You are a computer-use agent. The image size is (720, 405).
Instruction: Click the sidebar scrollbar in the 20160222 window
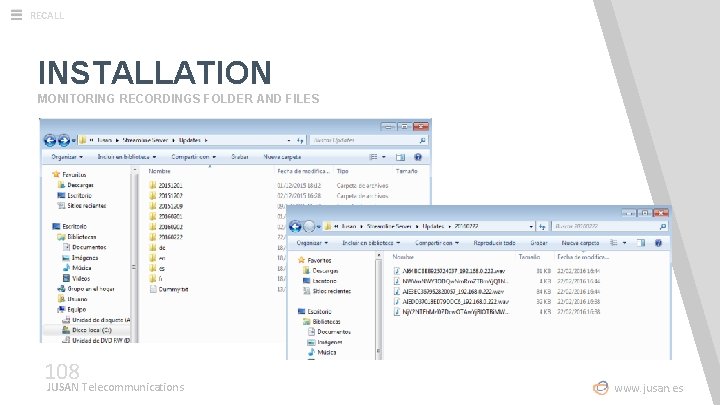(x=378, y=305)
